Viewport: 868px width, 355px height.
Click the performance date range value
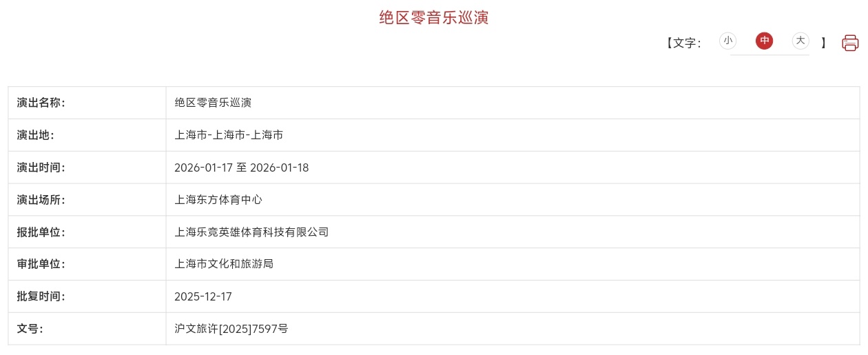click(x=241, y=168)
